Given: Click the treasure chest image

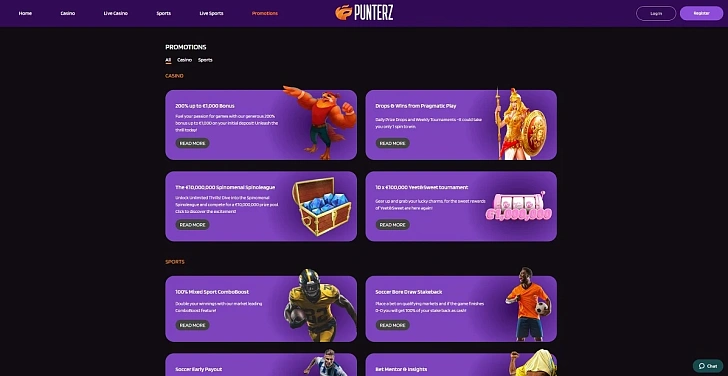Looking at the screenshot, I should coord(322,207).
